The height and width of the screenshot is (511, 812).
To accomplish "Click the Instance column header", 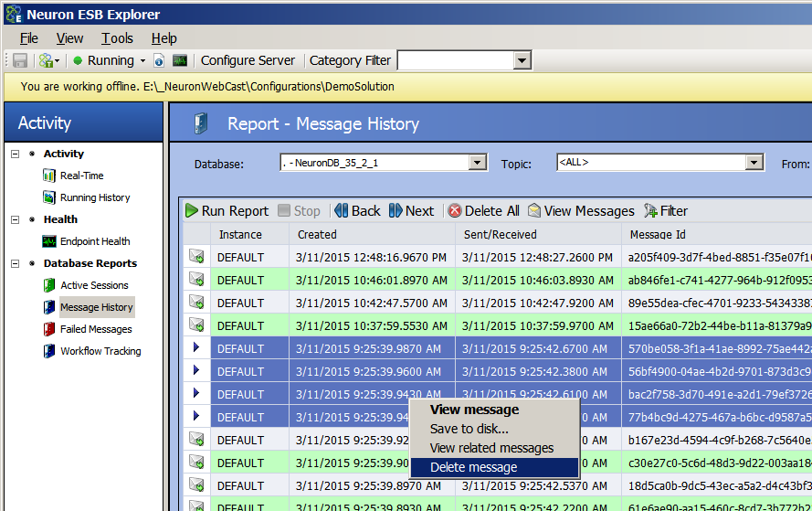I will point(249,234).
